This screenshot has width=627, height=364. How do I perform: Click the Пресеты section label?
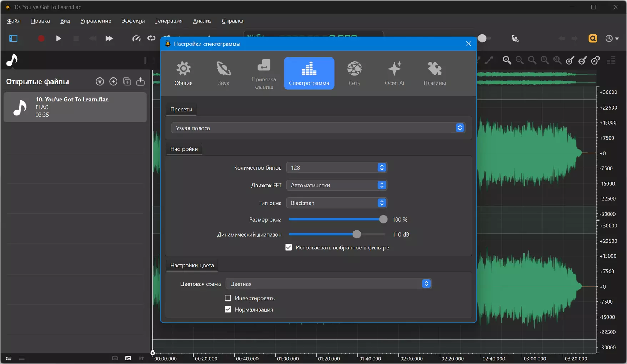(181, 110)
